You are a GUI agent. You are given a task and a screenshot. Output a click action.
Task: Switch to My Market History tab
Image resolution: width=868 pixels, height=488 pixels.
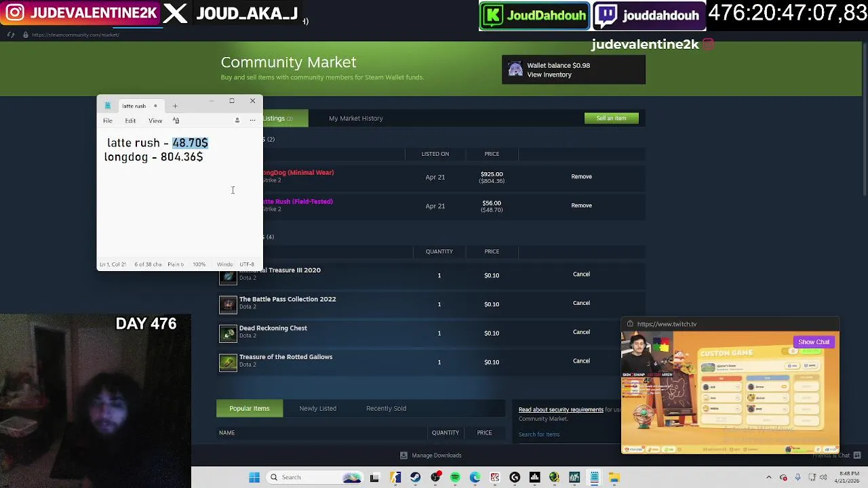[356, 119]
